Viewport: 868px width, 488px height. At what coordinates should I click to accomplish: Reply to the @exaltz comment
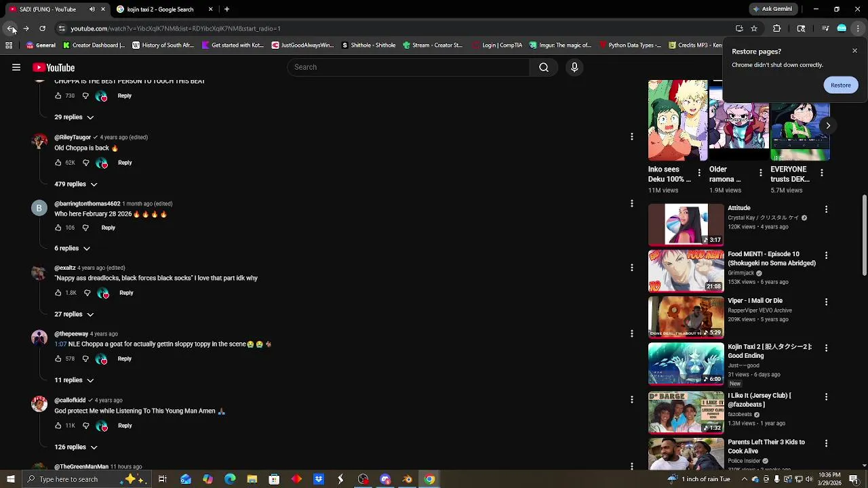click(x=126, y=293)
